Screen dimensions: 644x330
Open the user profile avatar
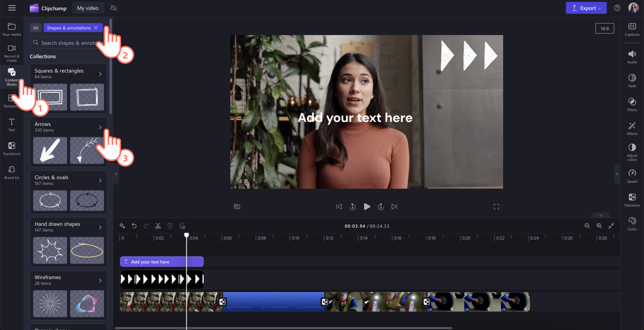tap(634, 8)
